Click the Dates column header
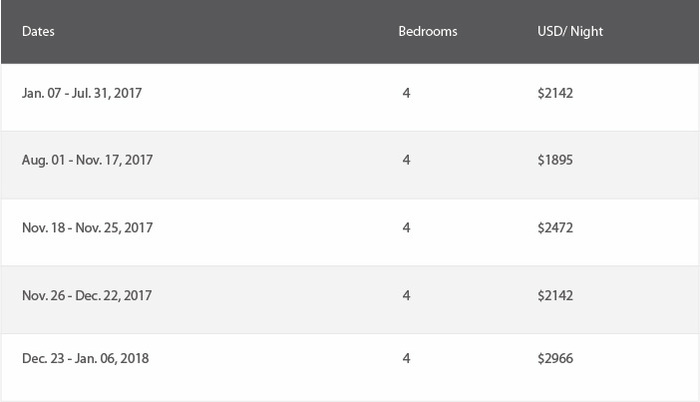 click(38, 31)
